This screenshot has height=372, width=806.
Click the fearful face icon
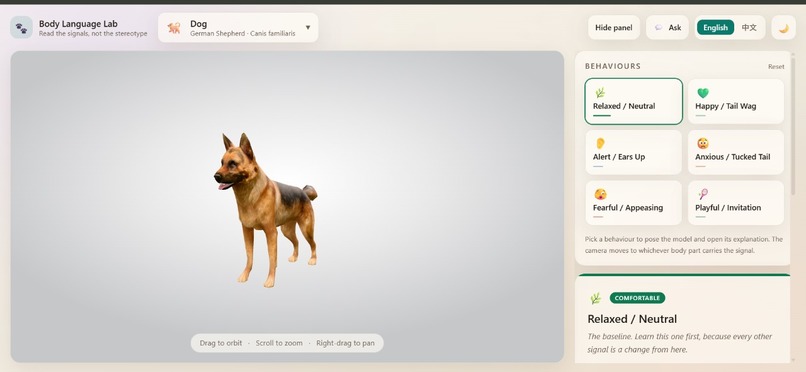[x=600, y=194]
